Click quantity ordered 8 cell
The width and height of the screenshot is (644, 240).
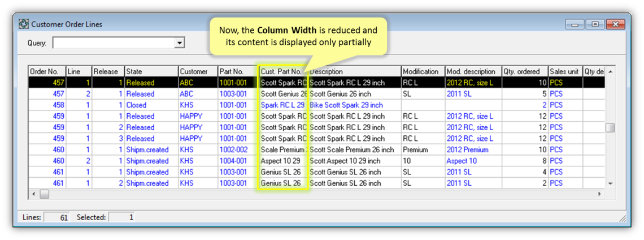click(x=525, y=161)
